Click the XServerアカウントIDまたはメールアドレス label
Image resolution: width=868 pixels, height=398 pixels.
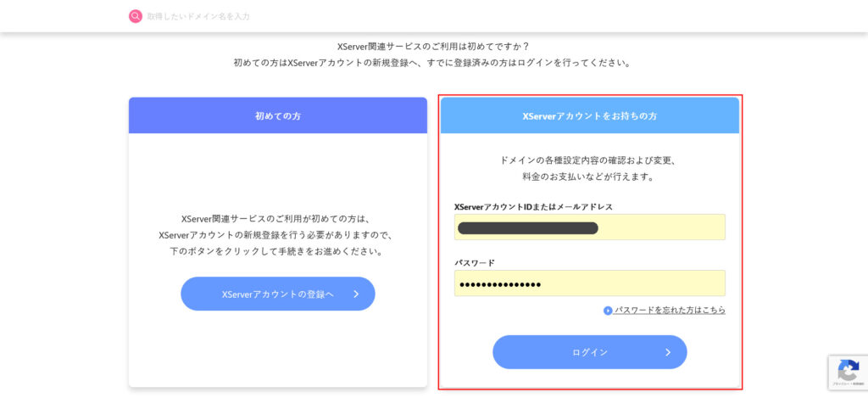pyautogui.click(x=534, y=207)
